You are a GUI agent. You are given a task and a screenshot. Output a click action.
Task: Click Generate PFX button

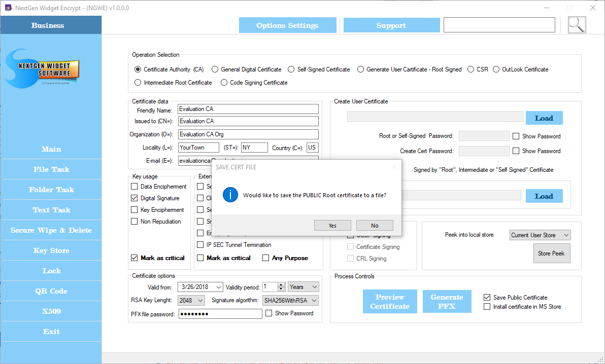pyautogui.click(x=447, y=302)
